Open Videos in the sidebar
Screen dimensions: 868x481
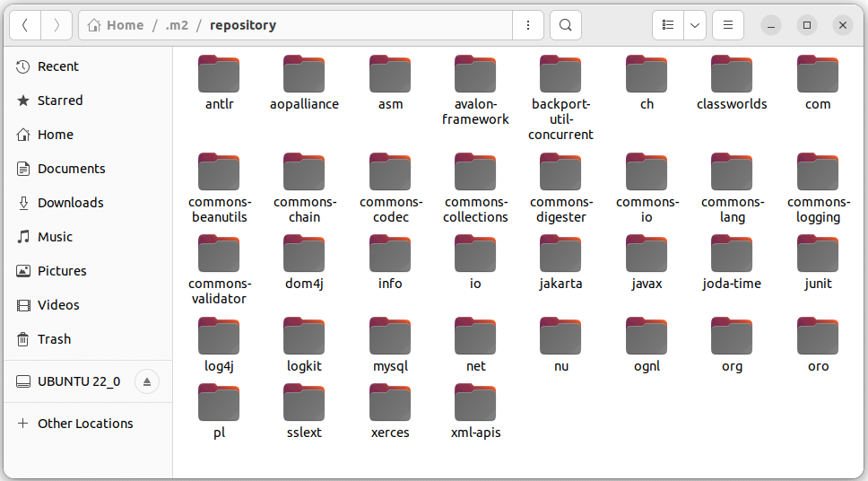tap(89, 305)
